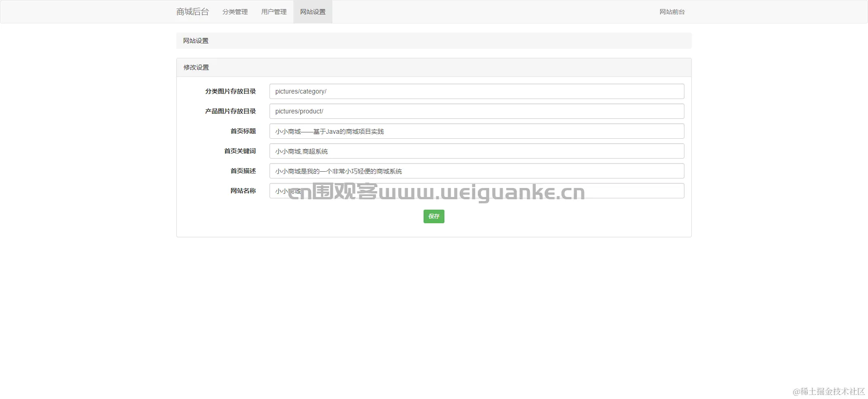The image size is (868, 399).
Task: Select the 网站名称 input box
Action: point(477,191)
